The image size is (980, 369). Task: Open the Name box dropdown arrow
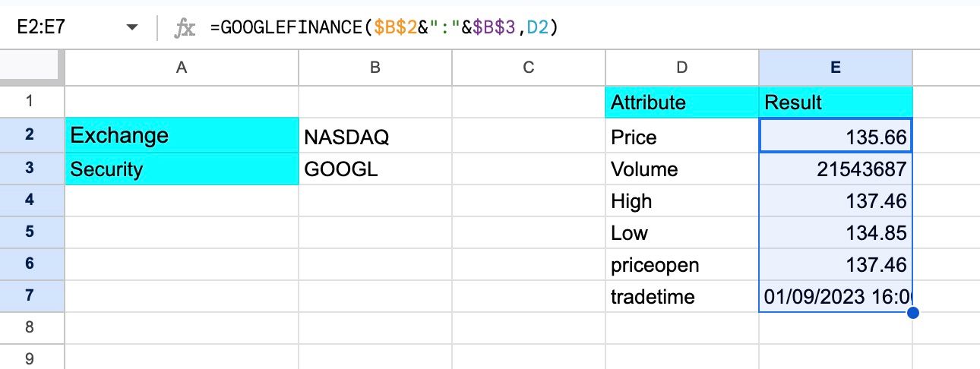132,28
